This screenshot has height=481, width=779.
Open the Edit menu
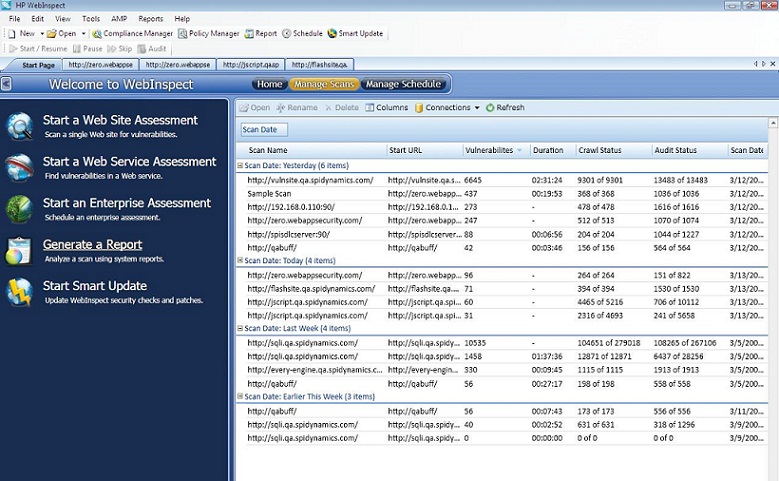(x=38, y=19)
